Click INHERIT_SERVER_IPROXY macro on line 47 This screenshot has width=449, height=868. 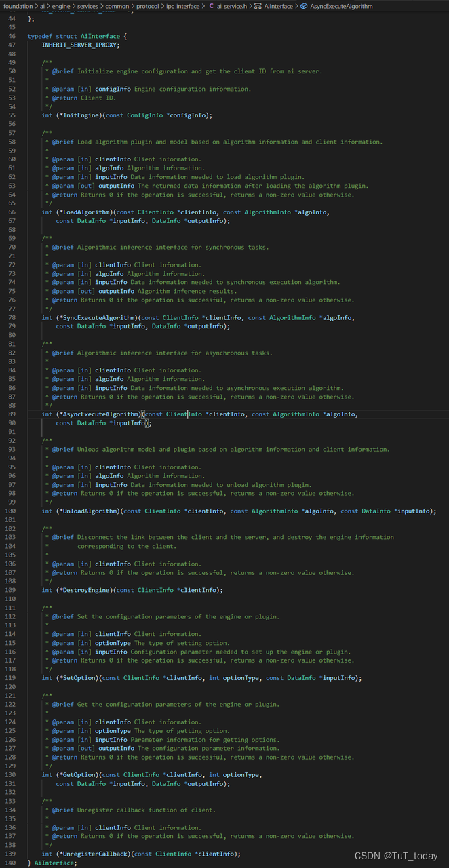(x=80, y=45)
